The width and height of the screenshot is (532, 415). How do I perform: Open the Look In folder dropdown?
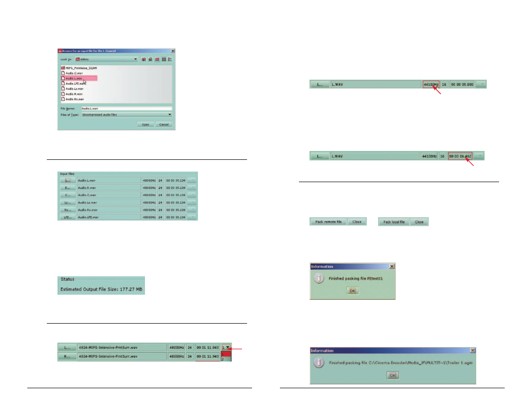tap(106, 60)
